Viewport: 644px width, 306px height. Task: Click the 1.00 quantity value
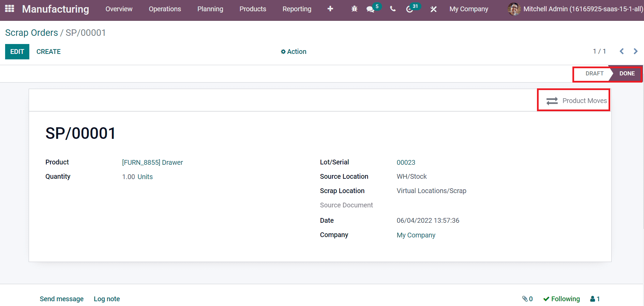(129, 177)
